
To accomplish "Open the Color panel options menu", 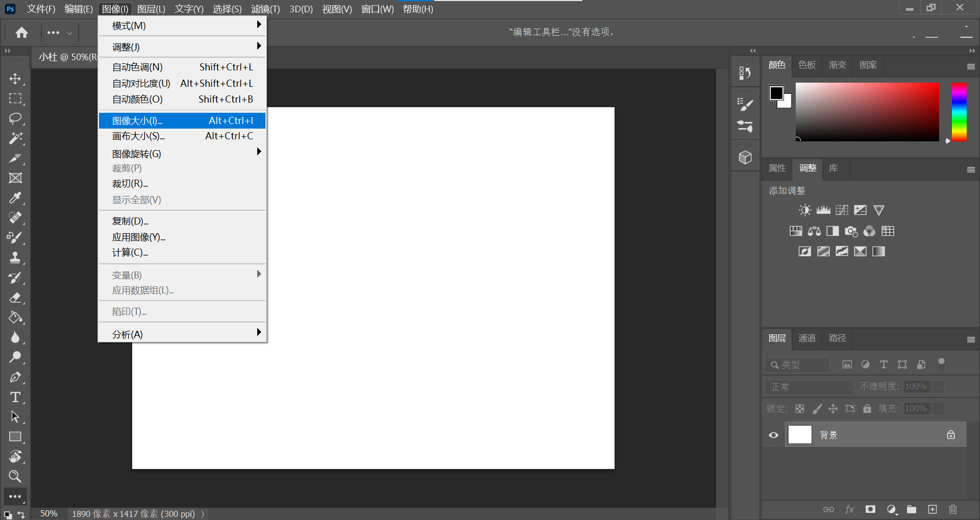I will [971, 67].
